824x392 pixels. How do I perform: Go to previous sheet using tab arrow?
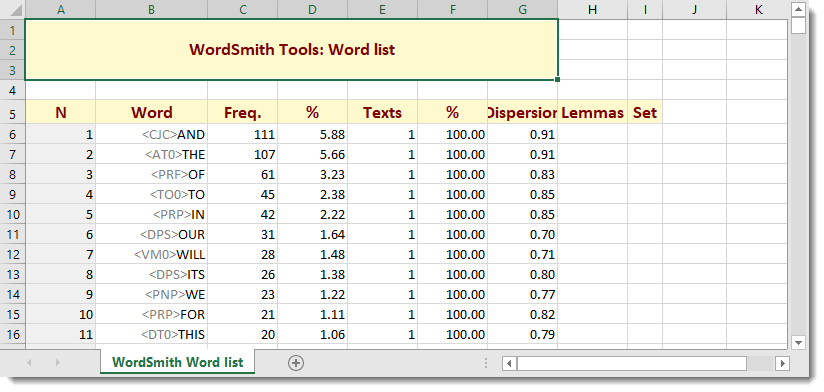point(29,363)
